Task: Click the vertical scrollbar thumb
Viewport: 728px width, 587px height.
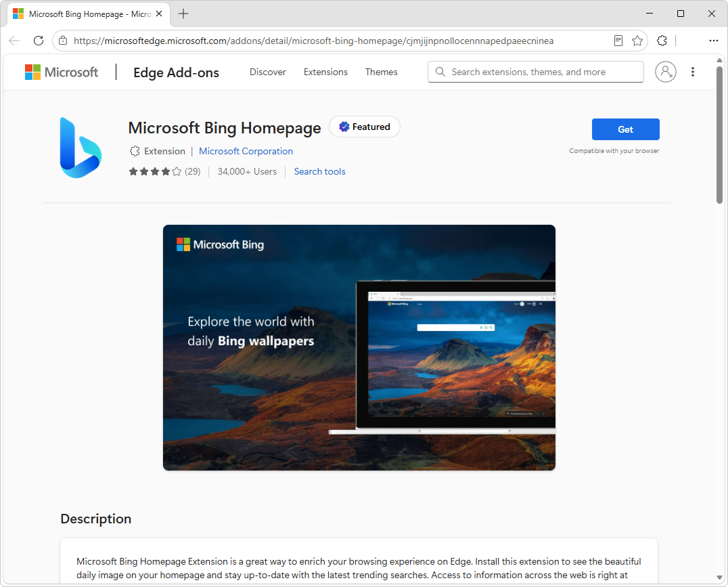Action: tap(719, 135)
